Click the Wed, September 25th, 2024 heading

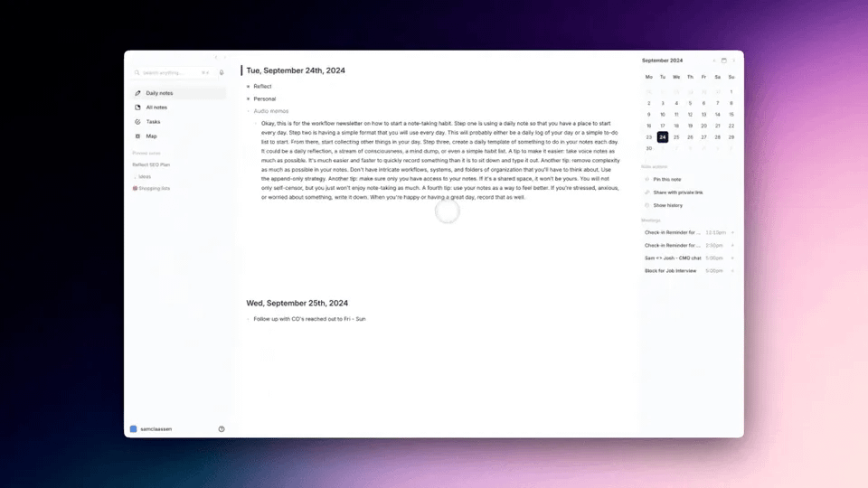coord(297,304)
